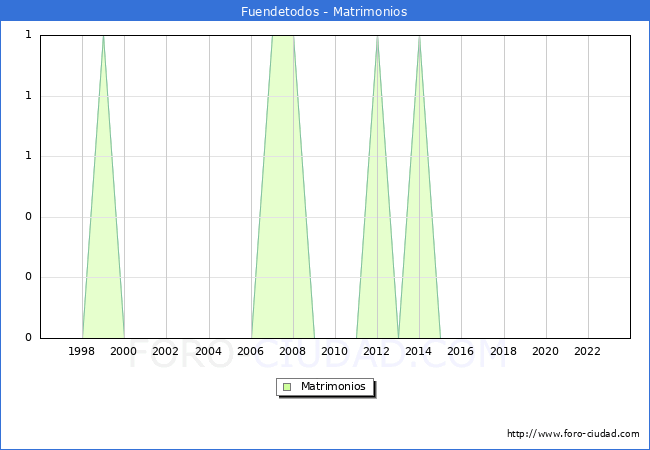The width and height of the screenshot is (650, 450).
Task: Open the www.foro-ciudad.com link
Action: click(x=573, y=434)
